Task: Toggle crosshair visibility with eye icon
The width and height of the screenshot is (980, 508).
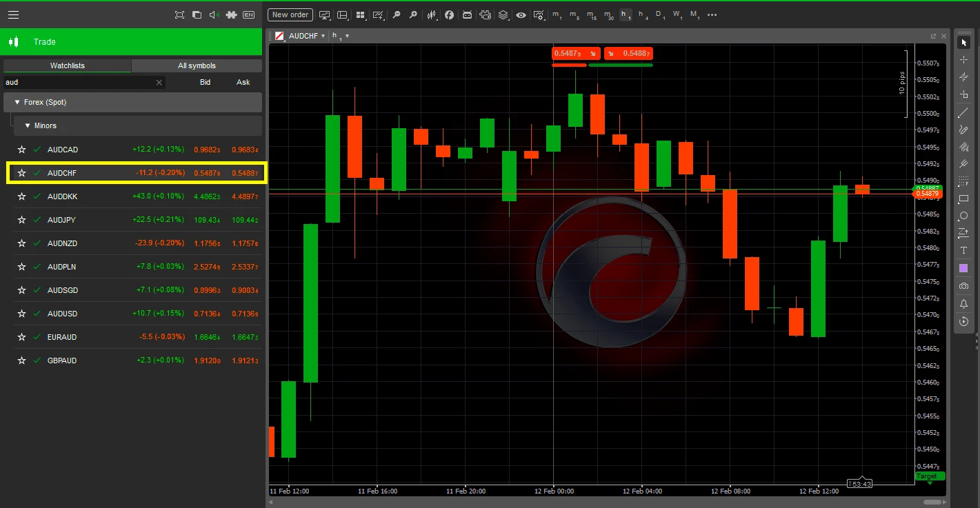Action: tap(521, 14)
